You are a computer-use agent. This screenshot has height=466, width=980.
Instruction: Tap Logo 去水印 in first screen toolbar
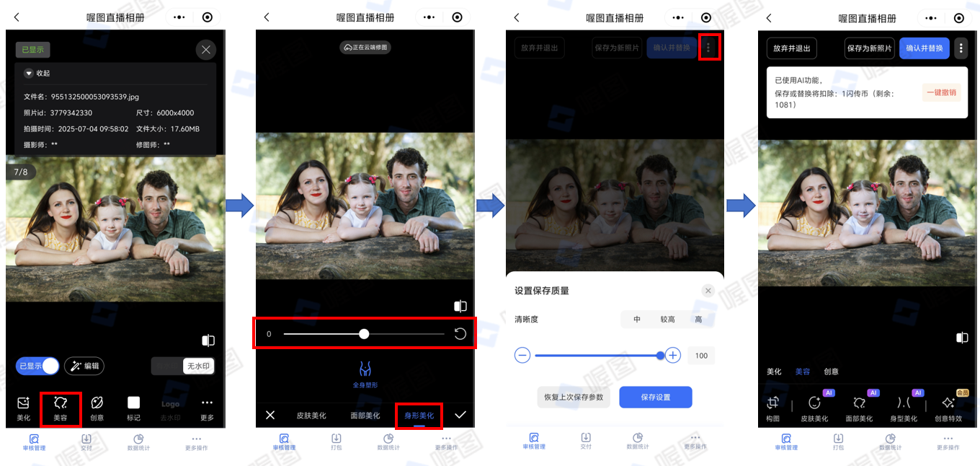[x=170, y=409]
